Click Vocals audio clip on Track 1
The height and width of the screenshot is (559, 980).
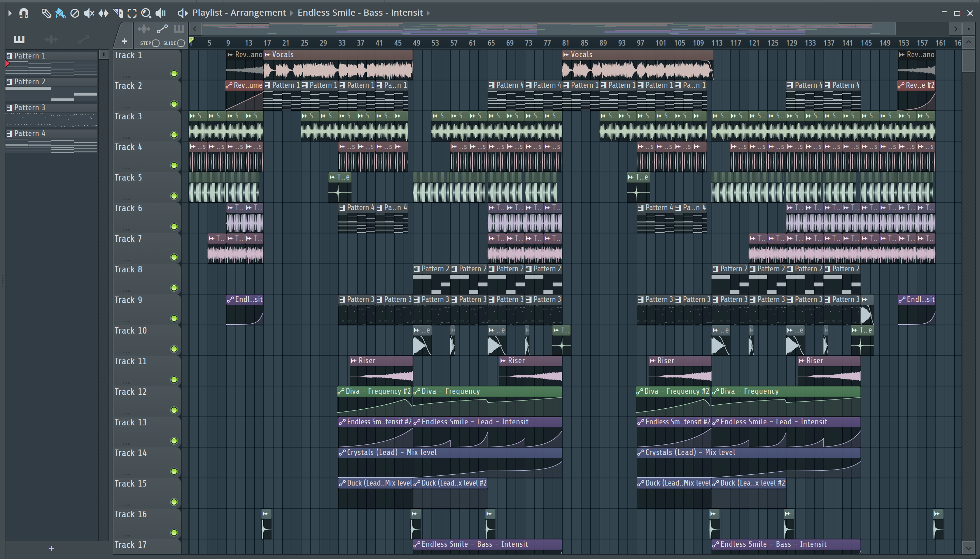(338, 65)
